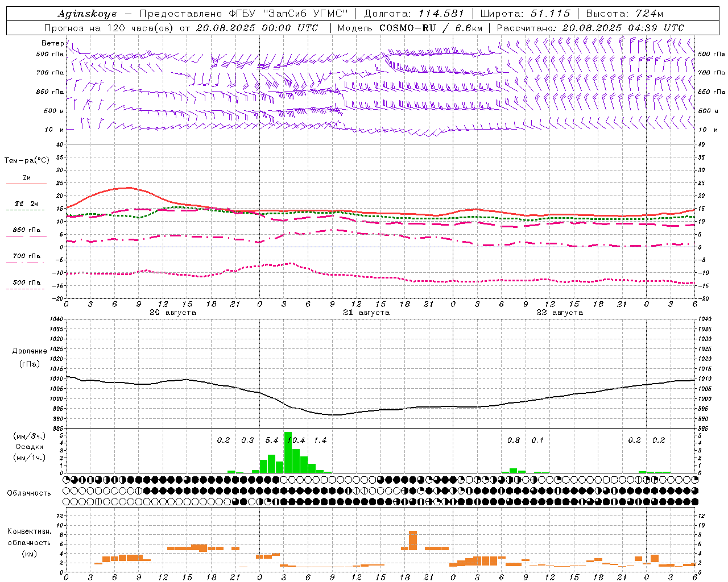The width and height of the screenshot is (728, 582).
Task: Click the "0.8" precipitation amount value
Action: coord(514,440)
